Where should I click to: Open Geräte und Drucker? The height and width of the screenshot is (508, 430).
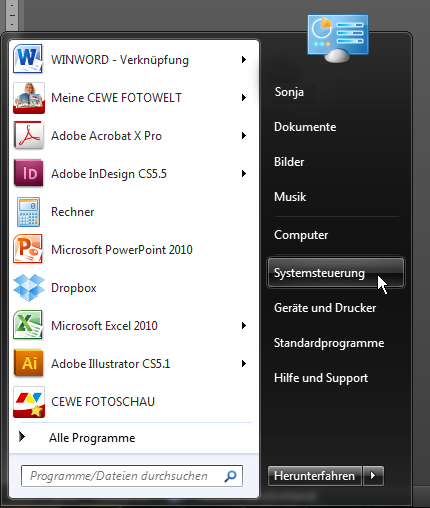pyautogui.click(x=325, y=308)
